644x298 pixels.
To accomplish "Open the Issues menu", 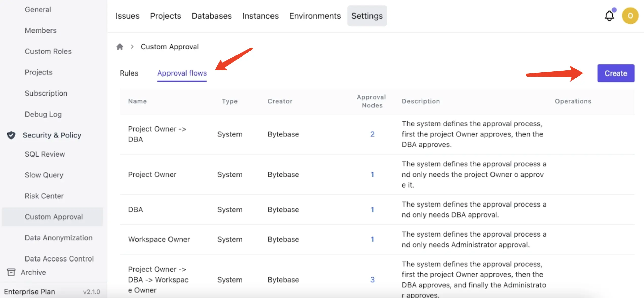I will tap(127, 16).
